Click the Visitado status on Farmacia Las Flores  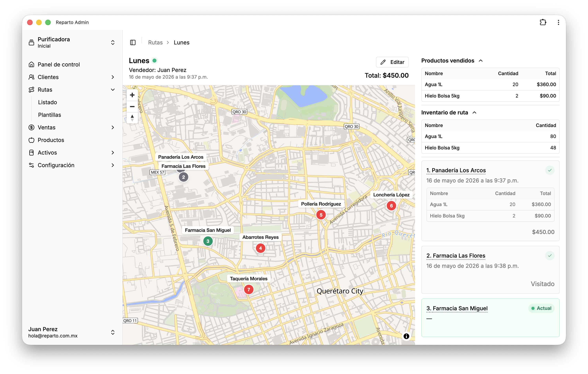click(x=543, y=284)
